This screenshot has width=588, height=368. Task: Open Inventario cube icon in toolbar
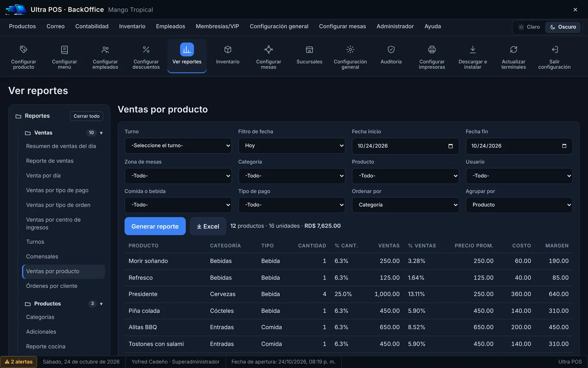pos(228,49)
